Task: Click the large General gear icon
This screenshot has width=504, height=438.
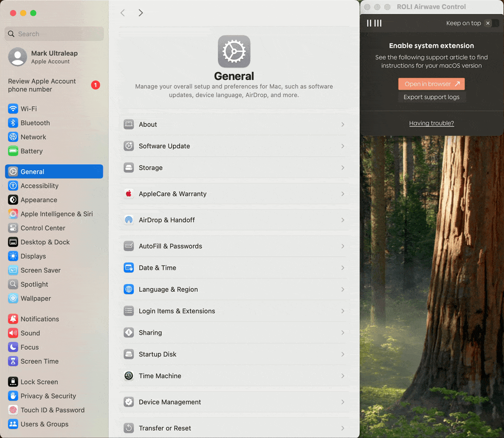Action: pyautogui.click(x=234, y=51)
